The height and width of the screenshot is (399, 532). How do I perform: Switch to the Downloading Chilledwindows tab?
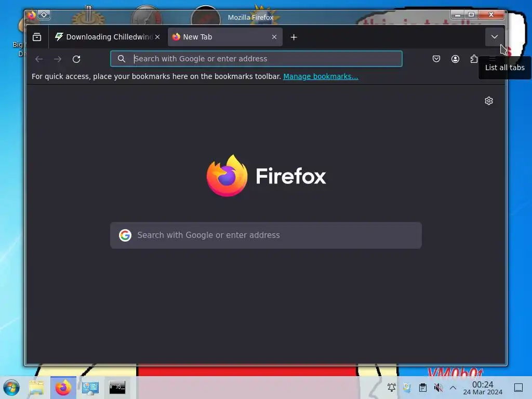107,37
